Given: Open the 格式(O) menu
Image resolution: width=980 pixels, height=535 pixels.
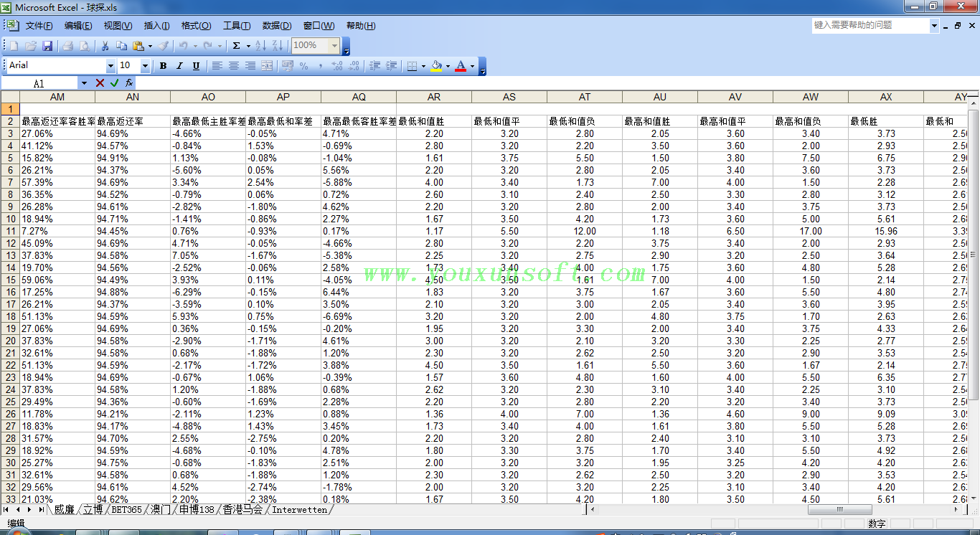Looking at the screenshot, I should tap(196, 26).
